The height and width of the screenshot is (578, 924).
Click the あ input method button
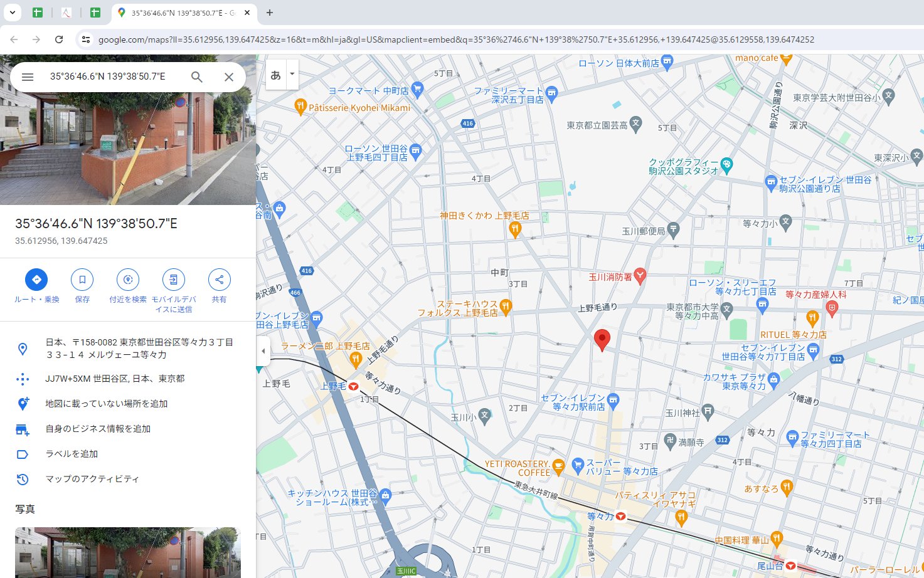(x=275, y=75)
